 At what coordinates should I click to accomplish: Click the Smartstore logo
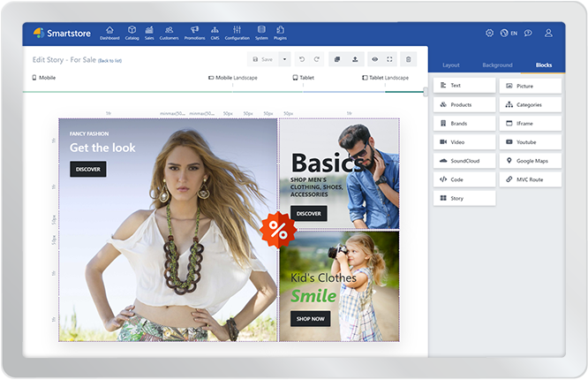click(62, 33)
